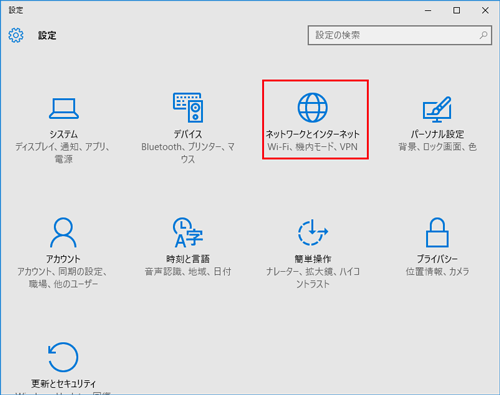Screen dimensions: 500x395
Task: Click the プライバシー label
Action: pos(437,259)
